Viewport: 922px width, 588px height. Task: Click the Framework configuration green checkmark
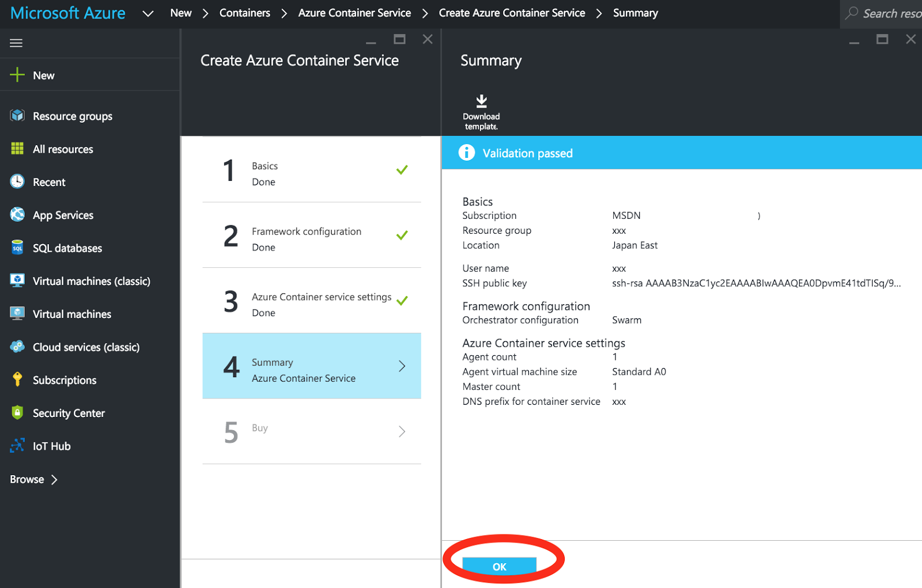(402, 235)
